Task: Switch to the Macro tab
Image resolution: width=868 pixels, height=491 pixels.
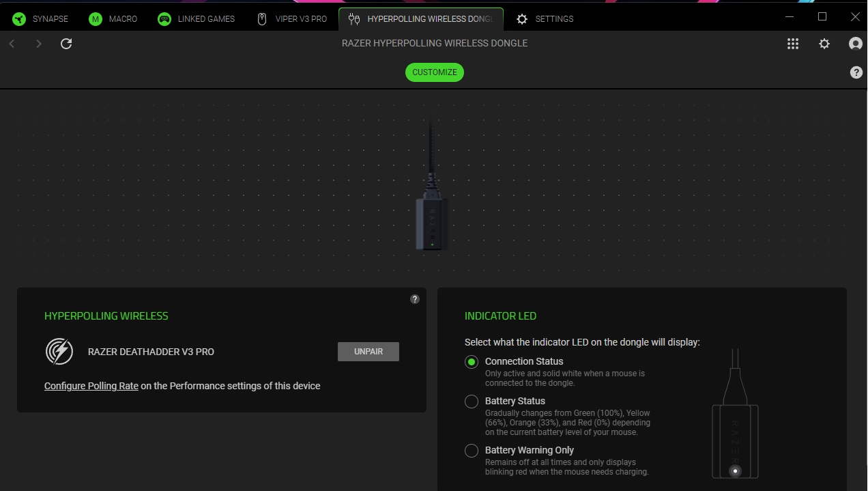Action: [113, 19]
